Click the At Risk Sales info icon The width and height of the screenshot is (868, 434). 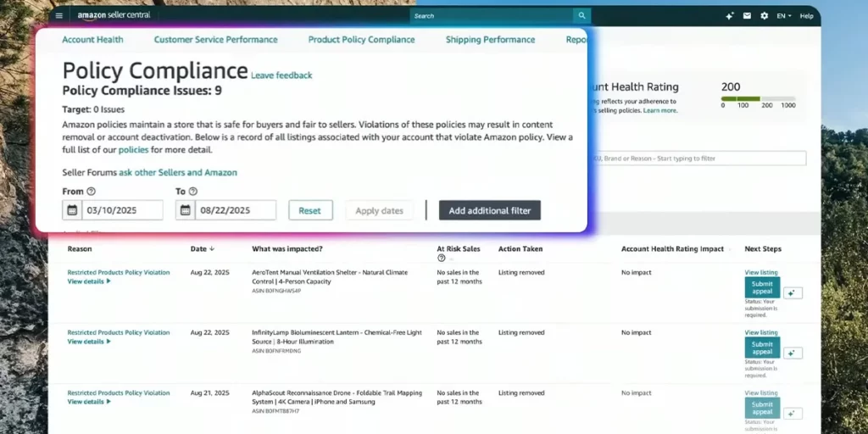(x=441, y=258)
